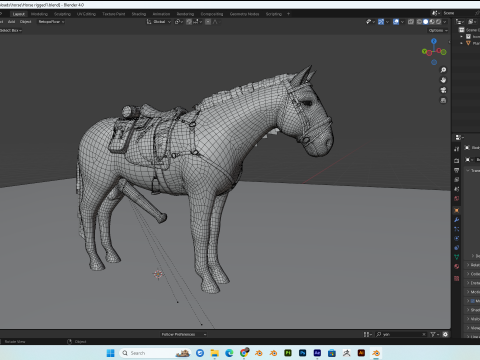Screen dimensions: 480x360
Task: Expand the first collection row in the Outliner
Action: tap(462, 36)
